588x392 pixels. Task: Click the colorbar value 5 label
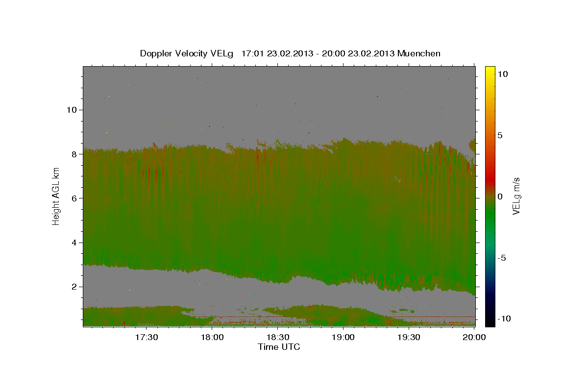(x=500, y=135)
